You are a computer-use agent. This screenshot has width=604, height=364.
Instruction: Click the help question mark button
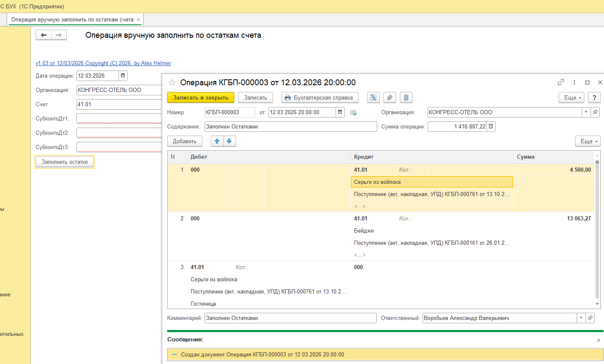[x=594, y=97]
